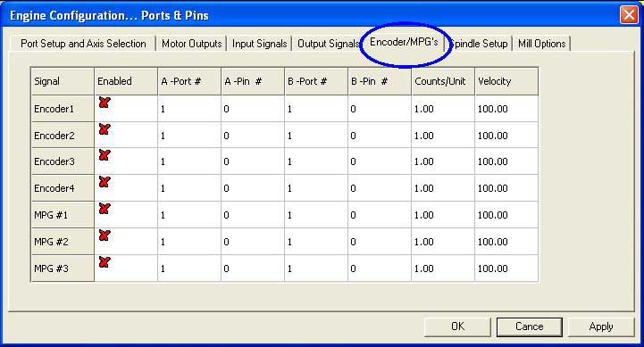Edit the A -Pin # cell for Encoder1

(x=253, y=109)
